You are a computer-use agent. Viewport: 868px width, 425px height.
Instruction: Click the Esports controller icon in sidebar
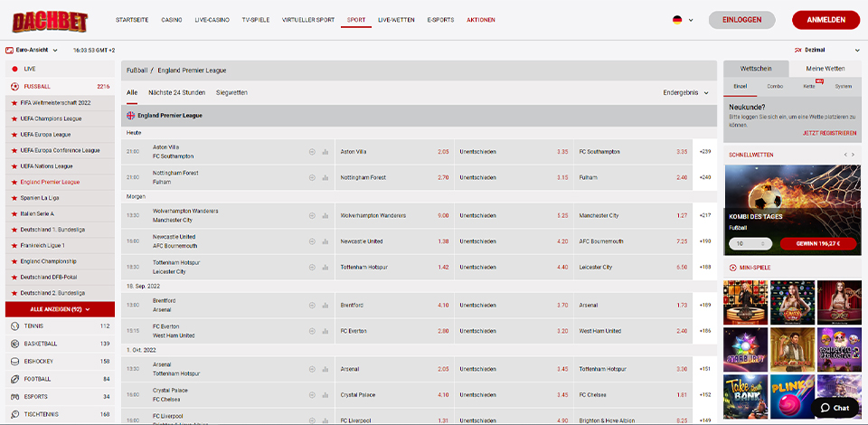14,397
